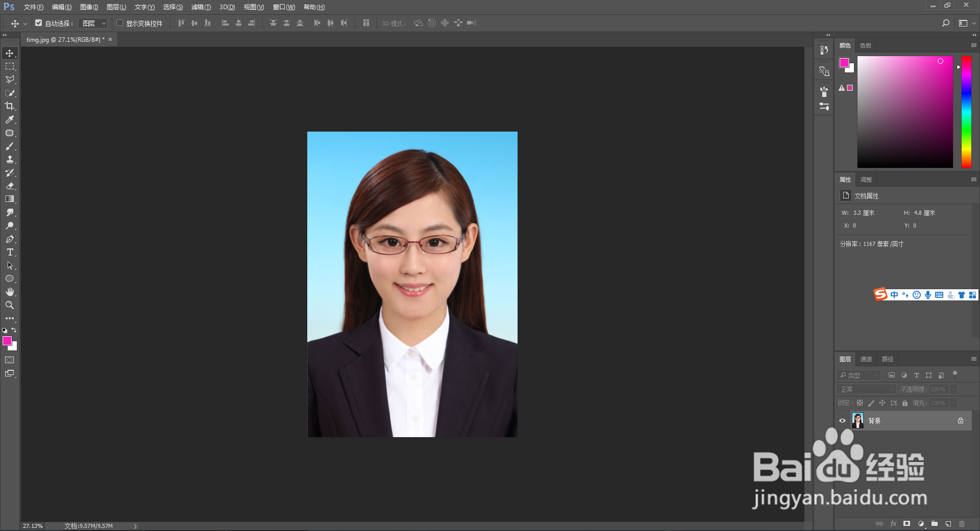The height and width of the screenshot is (531, 980).
Task: Hide the 背景 layer with eye icon
Action: (842, 421)
